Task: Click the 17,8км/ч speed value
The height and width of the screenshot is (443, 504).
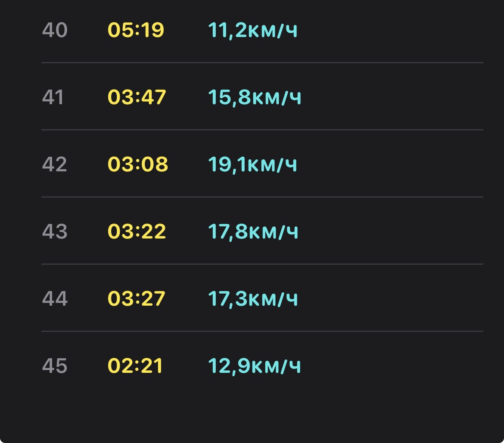Action: point(253,232)
